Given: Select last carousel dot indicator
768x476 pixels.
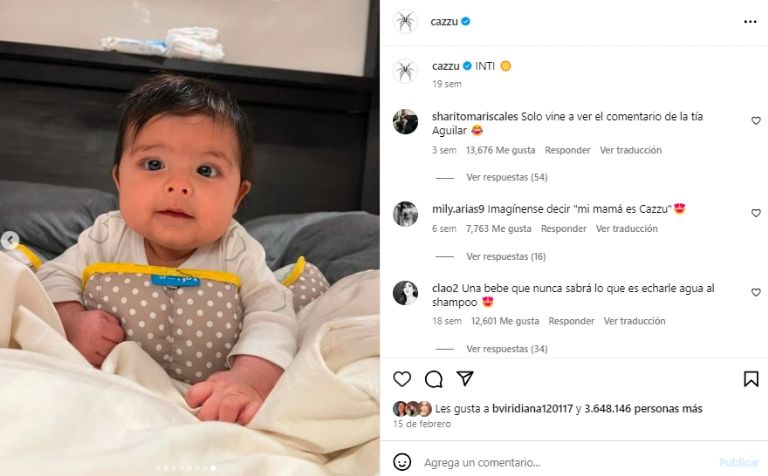Looking at the screenshot, I should click(x=213, y=468).
